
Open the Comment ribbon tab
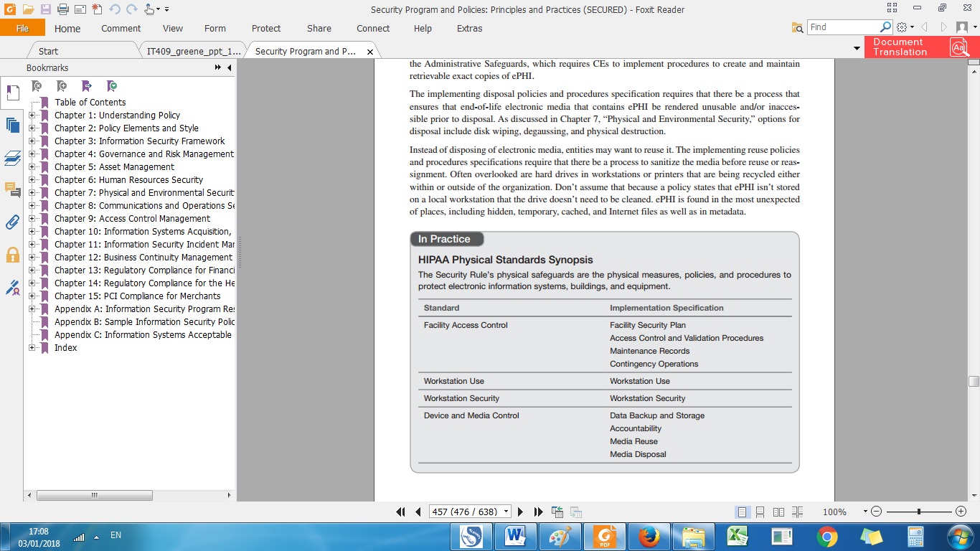pos(121,29)
